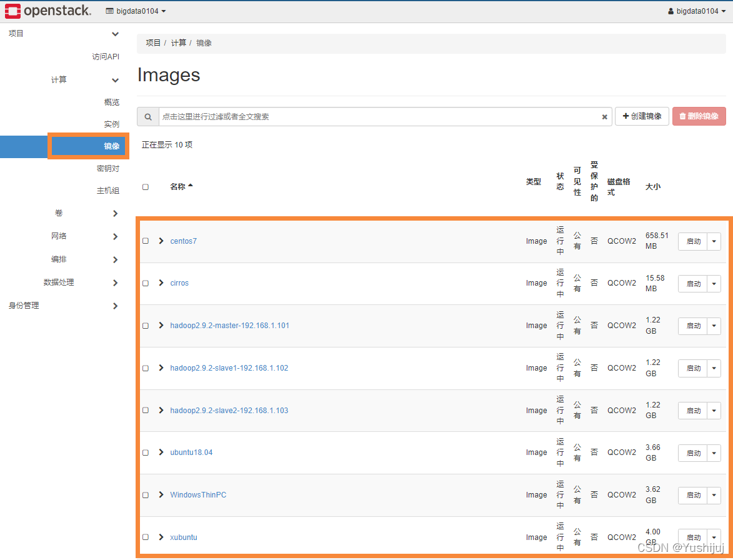Open the bigdata0104 project selector dropdown
Image resolution: width=733 pixels, height=560 pixels.
click(136, 11)
